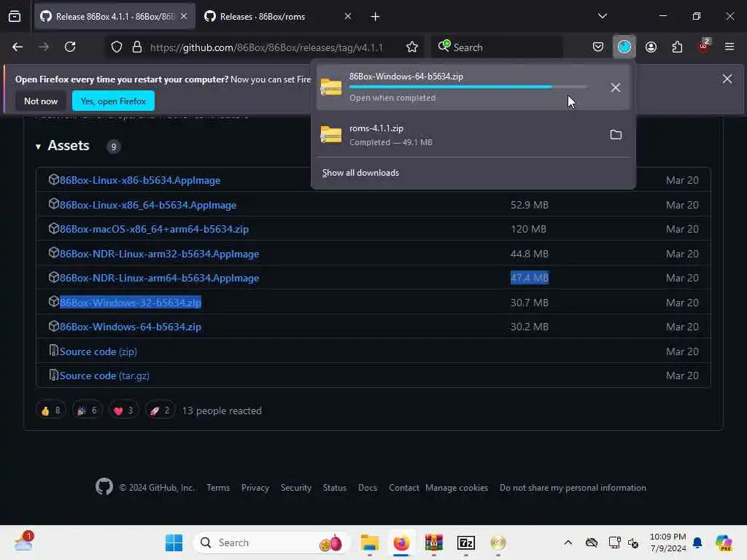
Task: Choose Not now on Firefox prompt
Action: (x=41, y=101)
